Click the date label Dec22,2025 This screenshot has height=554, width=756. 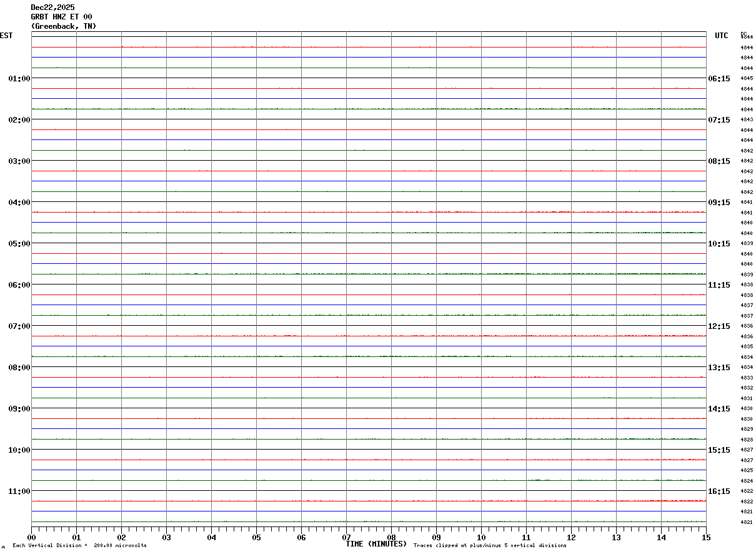(x=52, y=8)
